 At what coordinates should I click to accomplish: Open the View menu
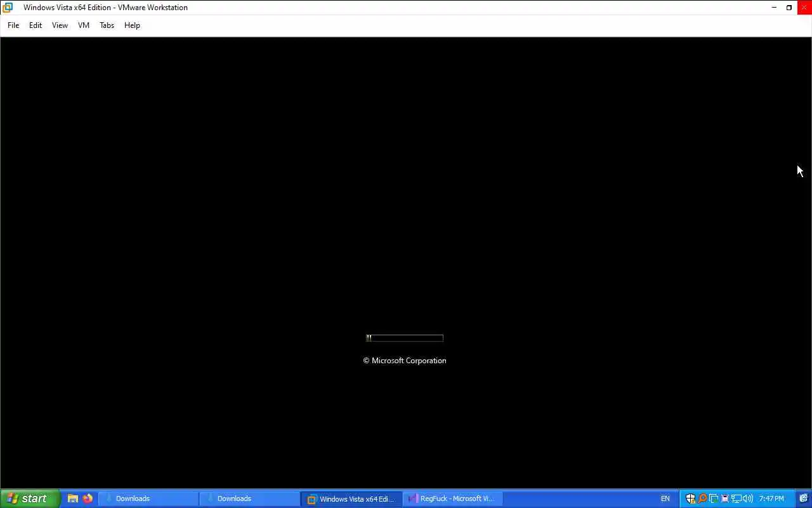pos(60,25)
